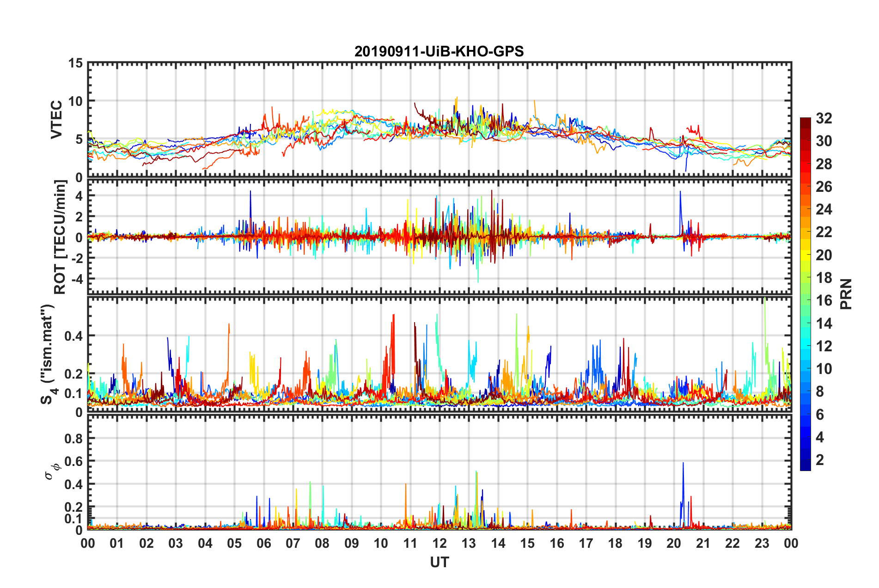Click colorbar tick label 18
The height and width of the screenshot is (588, 879).
click(824, 278)
